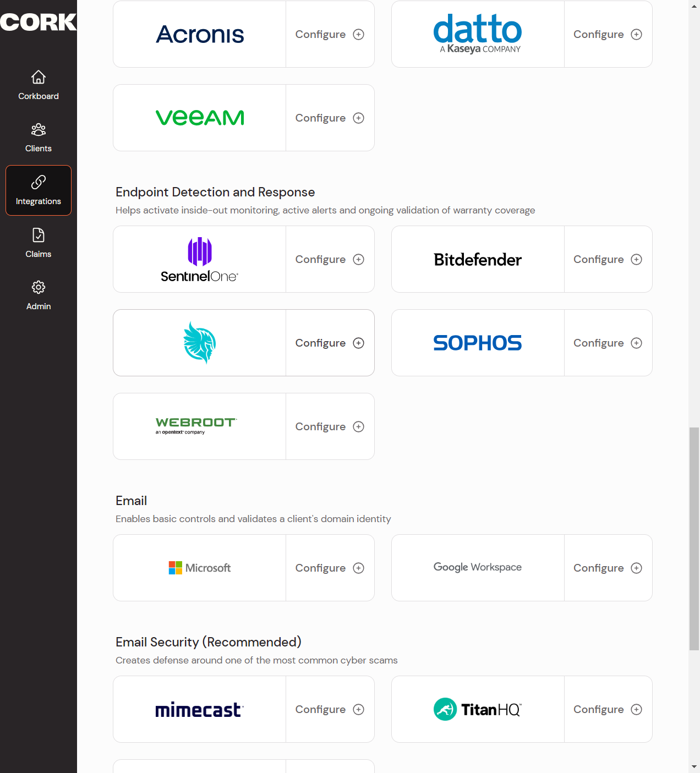Click plus icon beside Datto Configure
Viewport: 700px width, 773px height.
637,34
